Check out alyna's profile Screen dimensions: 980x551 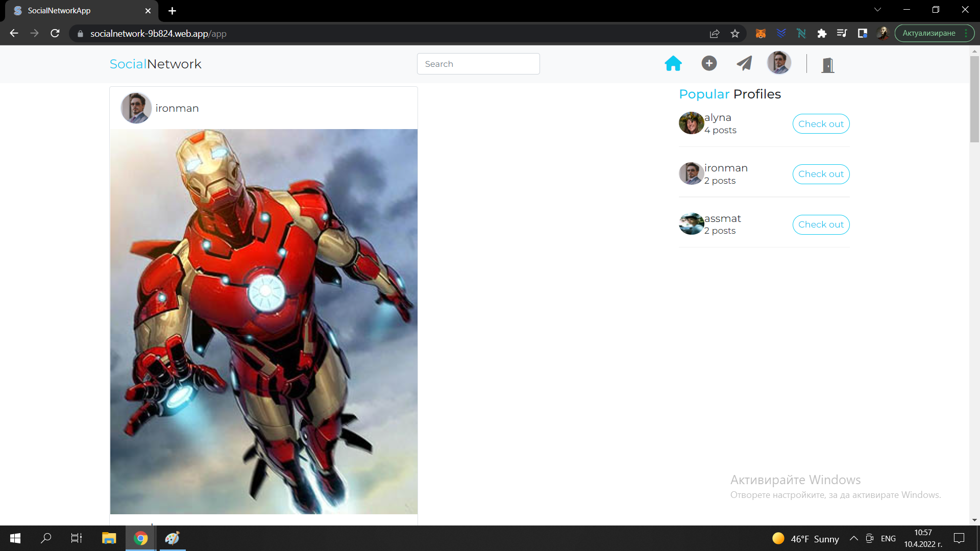click(x=821, y=123)
